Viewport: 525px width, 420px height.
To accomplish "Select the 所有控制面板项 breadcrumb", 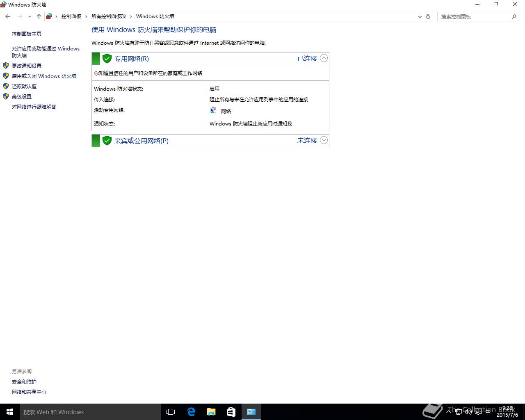I will click(x=109, y=16).
